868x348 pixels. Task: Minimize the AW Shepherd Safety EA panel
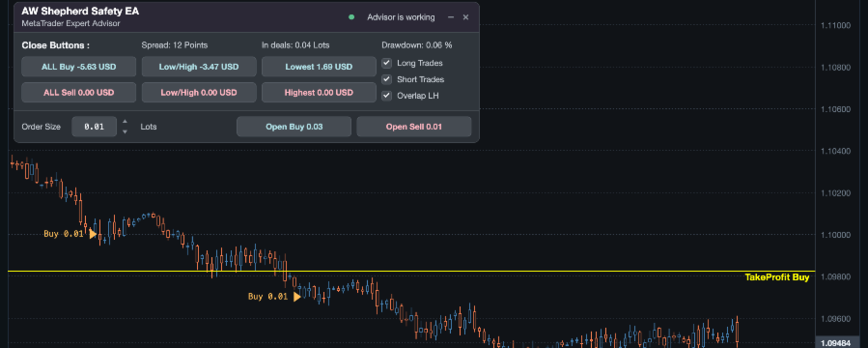click(x=451, y=17)
